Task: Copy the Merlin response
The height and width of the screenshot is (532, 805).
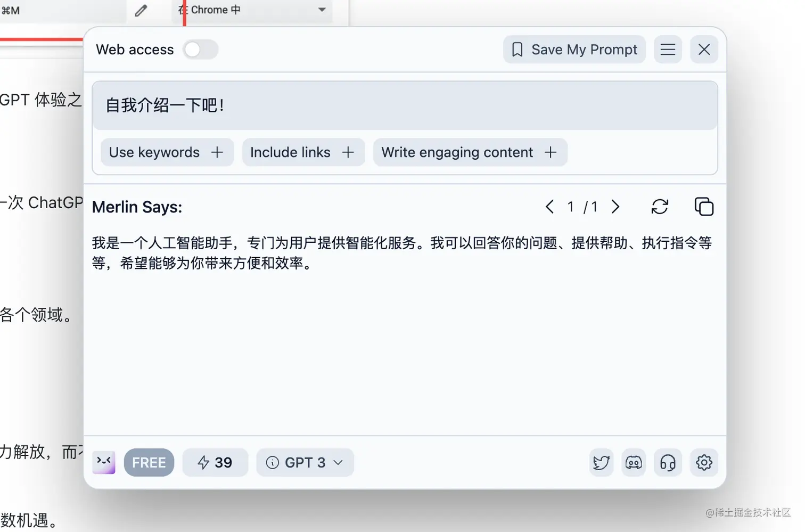Action: click(x=704, y=207)
